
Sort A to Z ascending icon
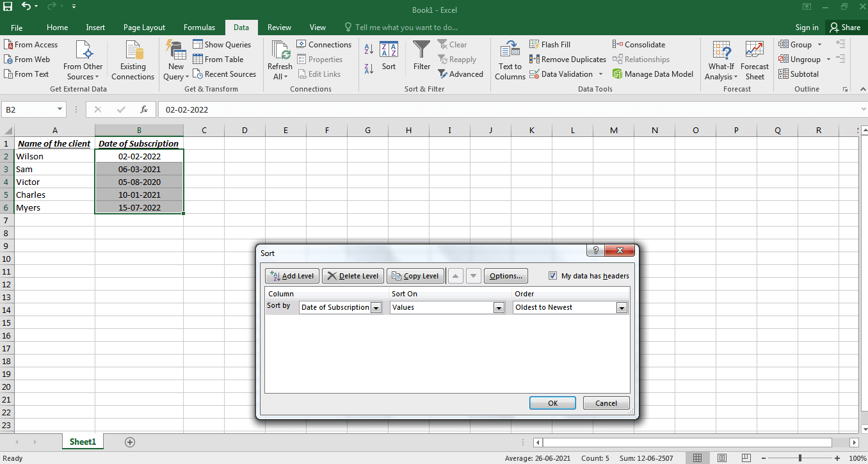369,49
